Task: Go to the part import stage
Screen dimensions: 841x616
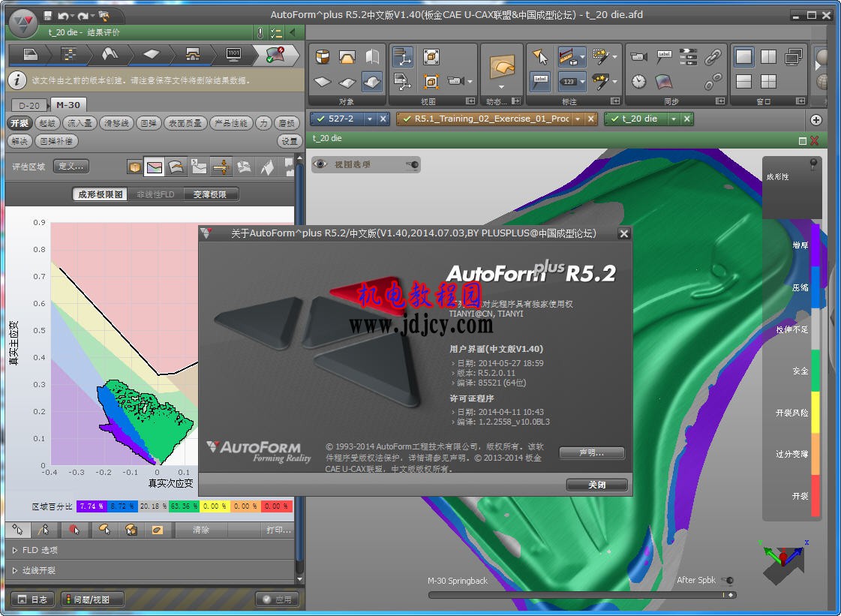Action: pos(31,55)
